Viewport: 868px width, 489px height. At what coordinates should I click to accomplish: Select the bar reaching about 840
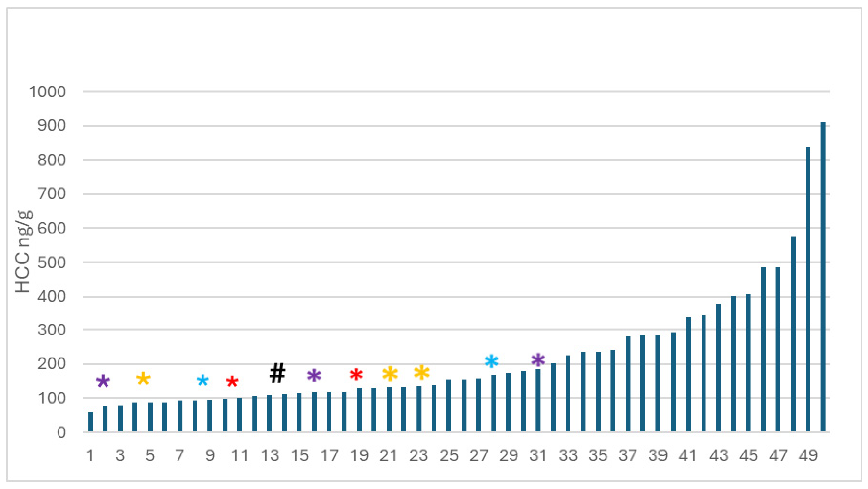point(808,290)
